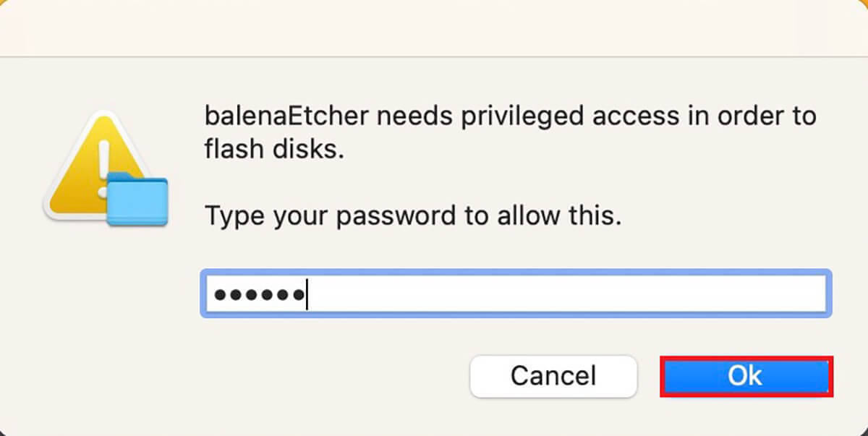The width and height of the screenshot is (868, 436).
Task: Select the authentication dialog's folder icon
Action: pos(137,200)
